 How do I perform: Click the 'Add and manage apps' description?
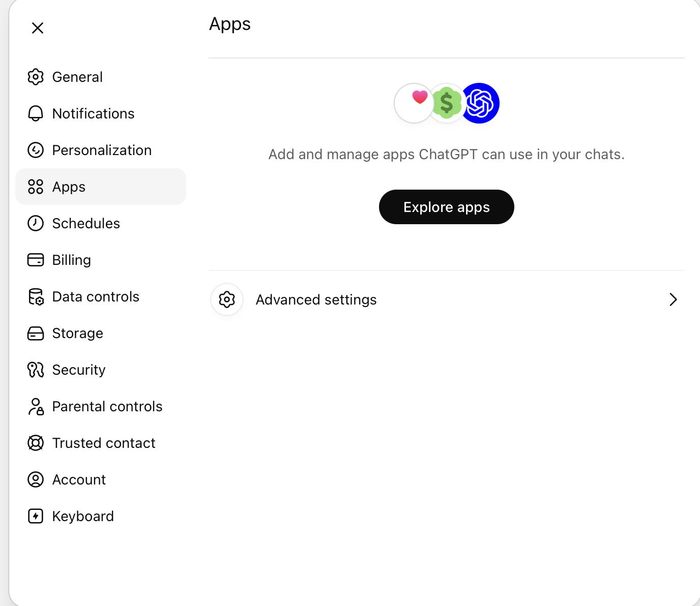coord(447,154)
